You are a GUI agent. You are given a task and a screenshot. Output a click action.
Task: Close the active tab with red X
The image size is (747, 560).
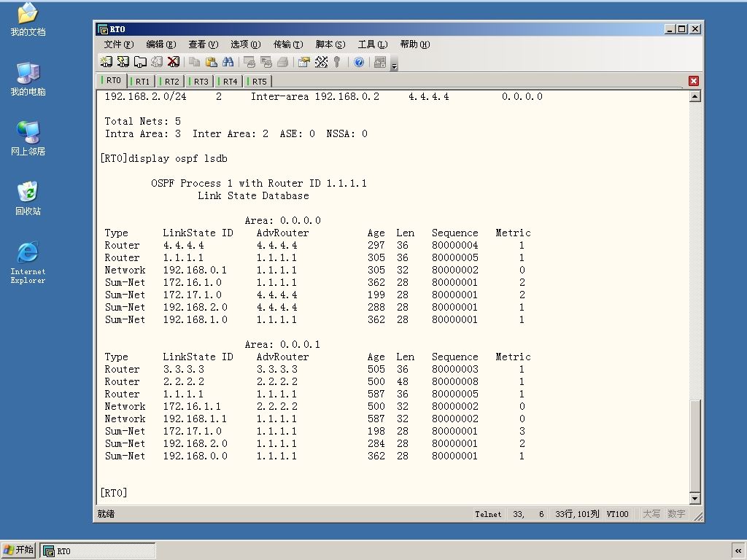(694, 81)
